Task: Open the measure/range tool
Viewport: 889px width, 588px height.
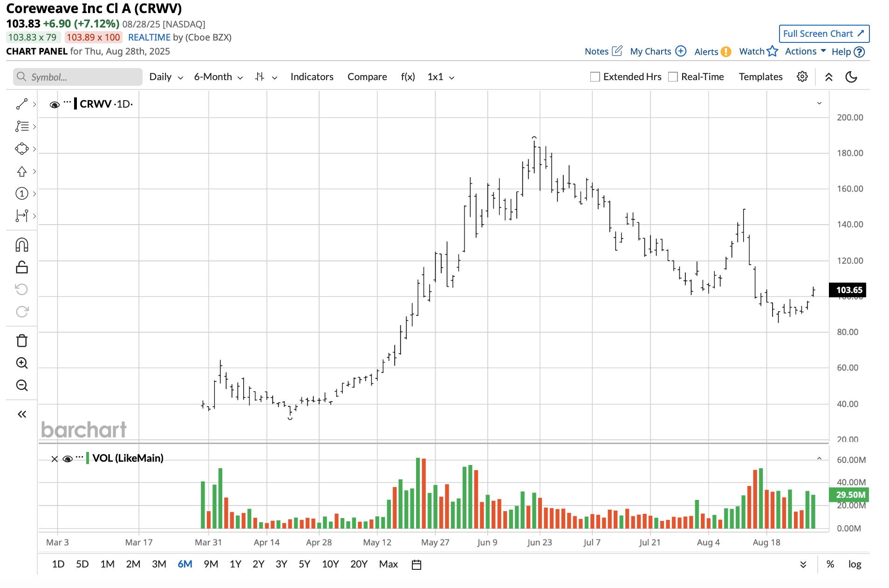Action: pos(22,215)
